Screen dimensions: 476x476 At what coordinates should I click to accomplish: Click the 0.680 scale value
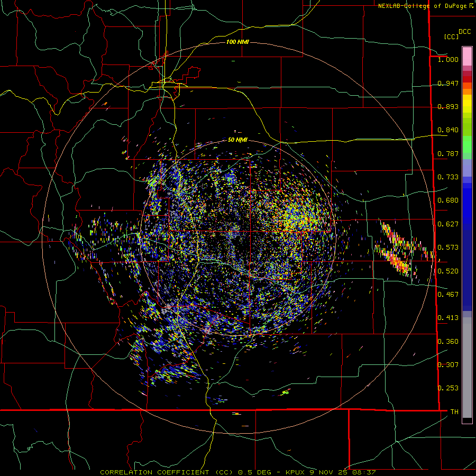pyautogui.click(x=448, y=200)
